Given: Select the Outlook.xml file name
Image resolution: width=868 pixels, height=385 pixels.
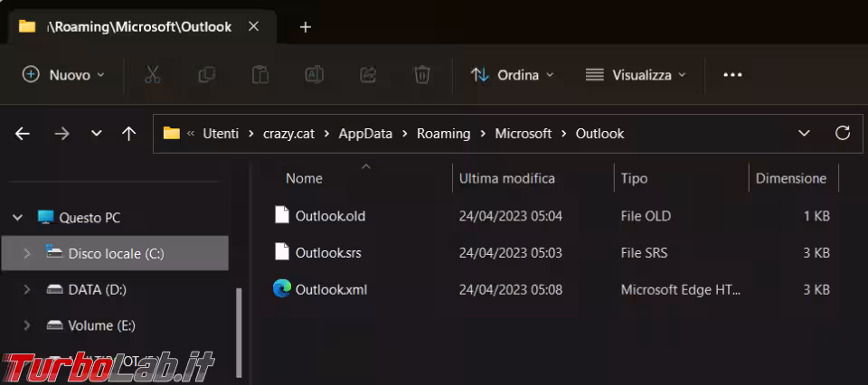Looking at the screenshot, I should (331, 289).
